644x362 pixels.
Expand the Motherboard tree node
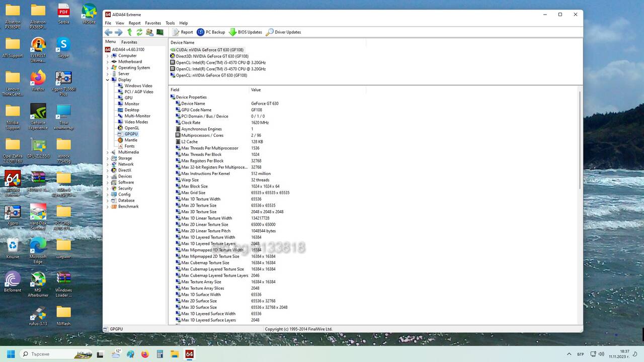[108, 62]
